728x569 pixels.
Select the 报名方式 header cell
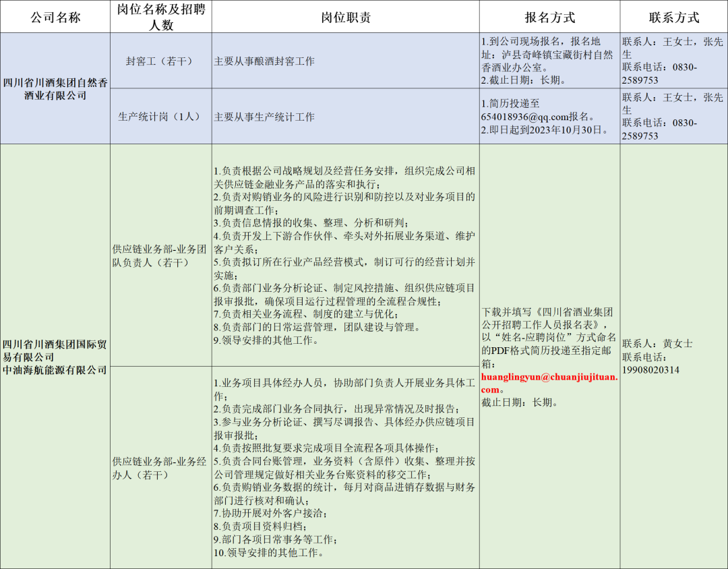coord(550,17)
